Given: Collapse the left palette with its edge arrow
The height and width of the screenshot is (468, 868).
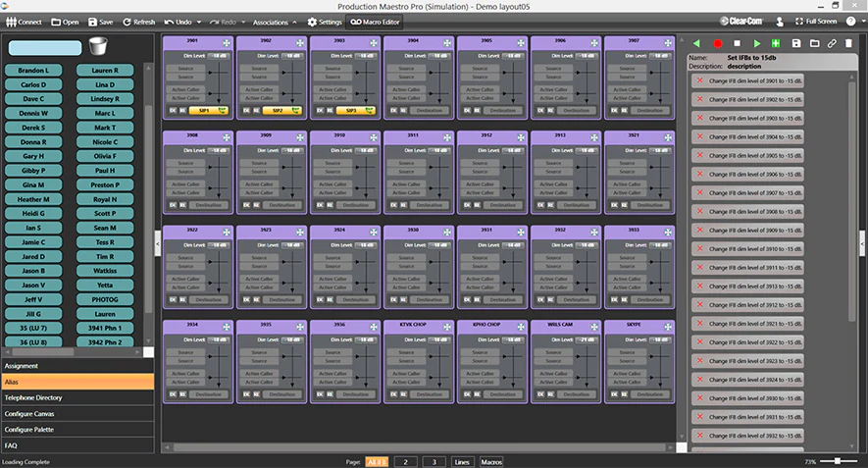Looking at the screenshot, I should click(x=158, y=243).
